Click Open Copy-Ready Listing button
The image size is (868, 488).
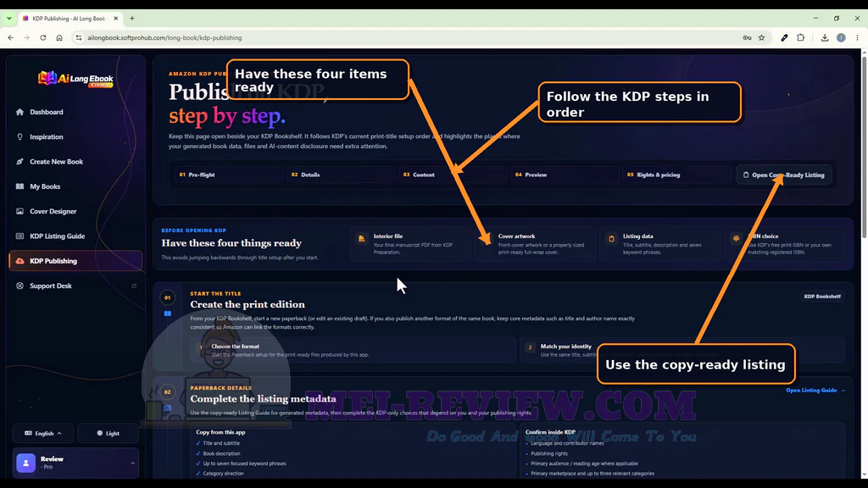(784, 175)
